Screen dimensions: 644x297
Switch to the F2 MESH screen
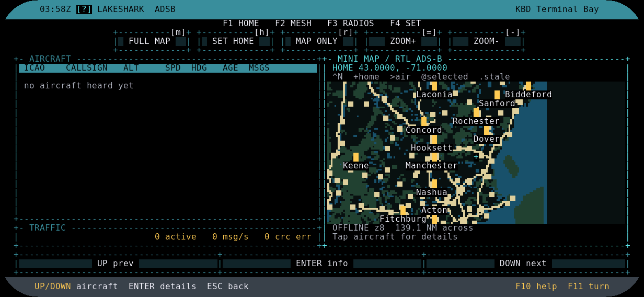pos(293,24)
